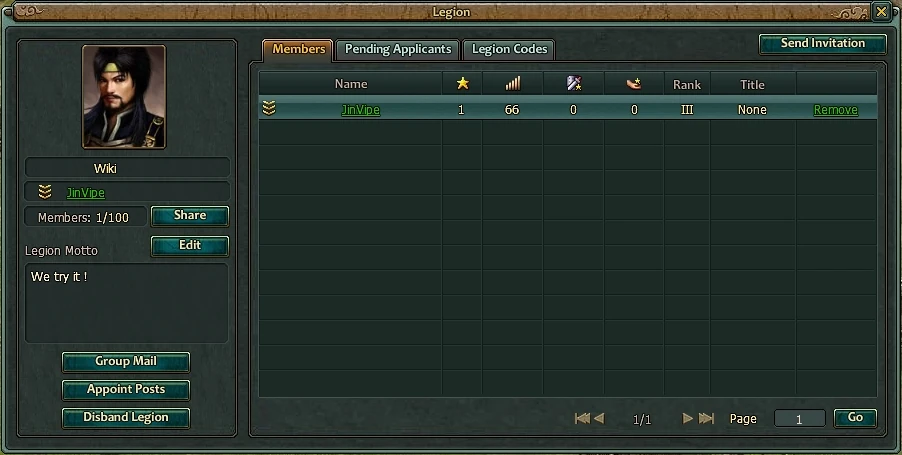Go to first page arrow icon
The image size is (902, 455).
tap(582, 418)
